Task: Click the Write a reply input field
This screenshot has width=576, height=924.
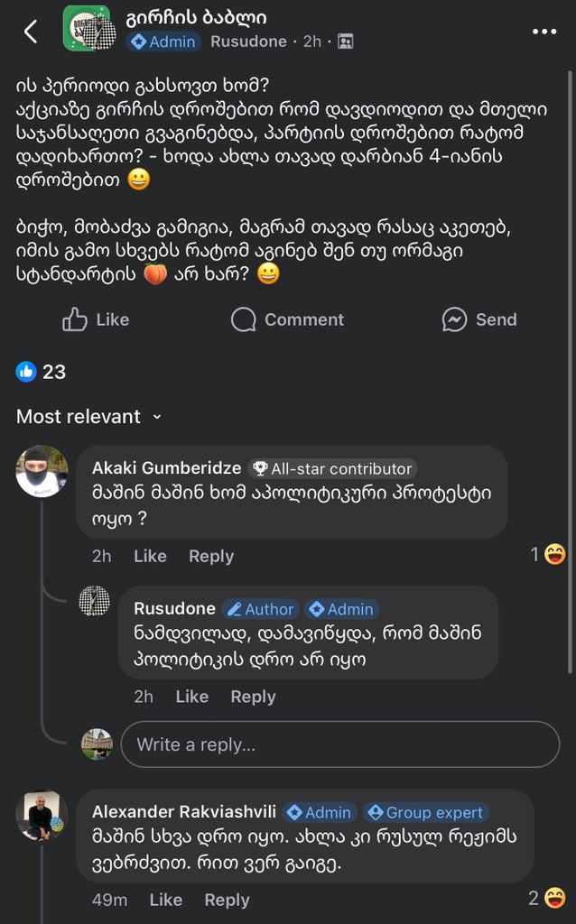Action: point(340,744)
